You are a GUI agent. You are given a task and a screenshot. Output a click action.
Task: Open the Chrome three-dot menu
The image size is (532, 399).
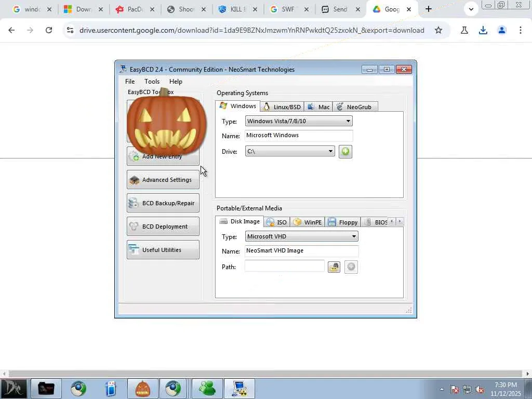520,30
